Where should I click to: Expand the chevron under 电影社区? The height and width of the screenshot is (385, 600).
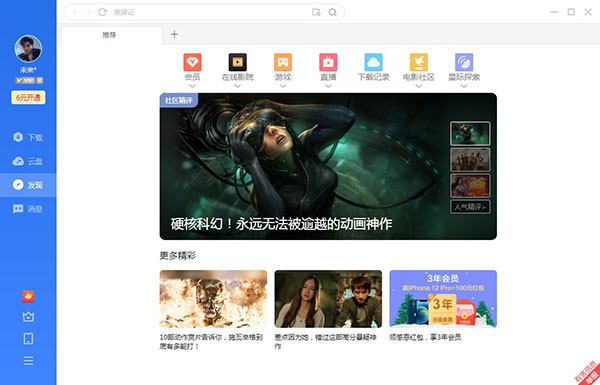click(419, 86)
